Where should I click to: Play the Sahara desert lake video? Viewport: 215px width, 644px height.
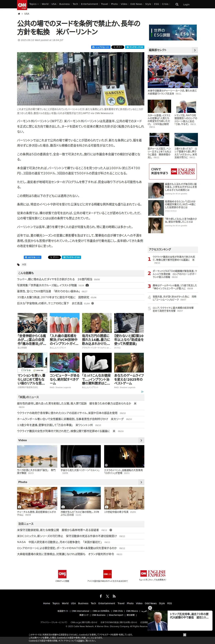pyautogui.click(x=37, y=456)
